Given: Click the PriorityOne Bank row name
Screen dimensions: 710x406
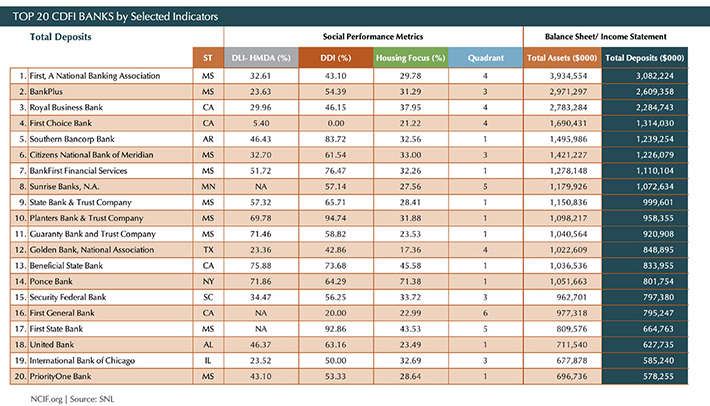Looking at the screenshot, I should pos(60,376).
